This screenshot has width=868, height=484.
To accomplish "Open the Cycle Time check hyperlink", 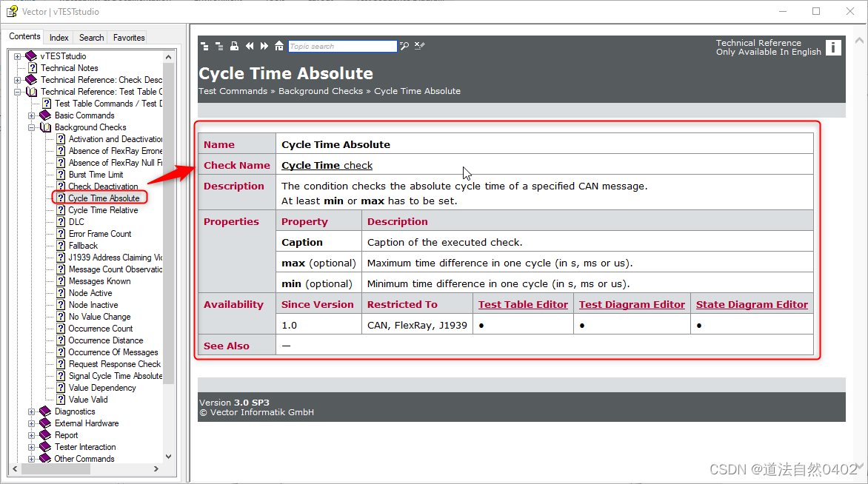I will tap(327, 164).
